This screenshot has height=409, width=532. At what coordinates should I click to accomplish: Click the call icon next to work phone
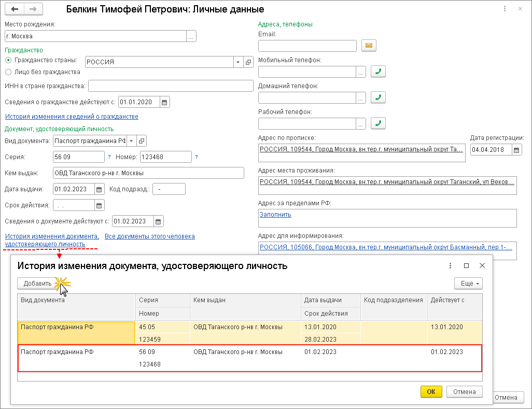[x=379, y=123]
